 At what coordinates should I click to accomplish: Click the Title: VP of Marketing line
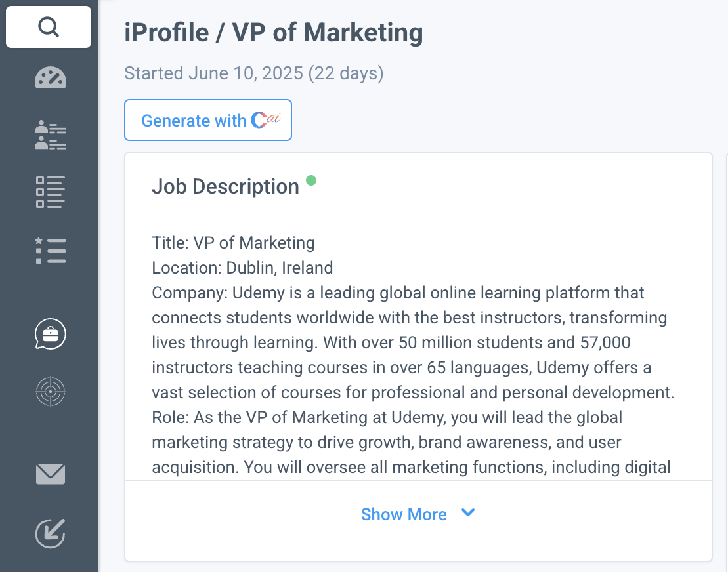coord(233,243)
